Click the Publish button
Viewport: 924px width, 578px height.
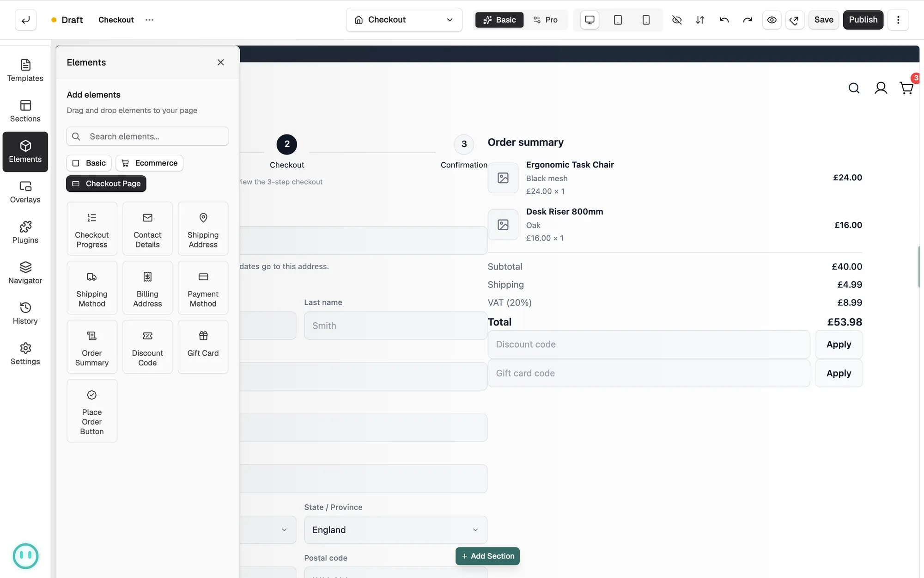[863, 20]
